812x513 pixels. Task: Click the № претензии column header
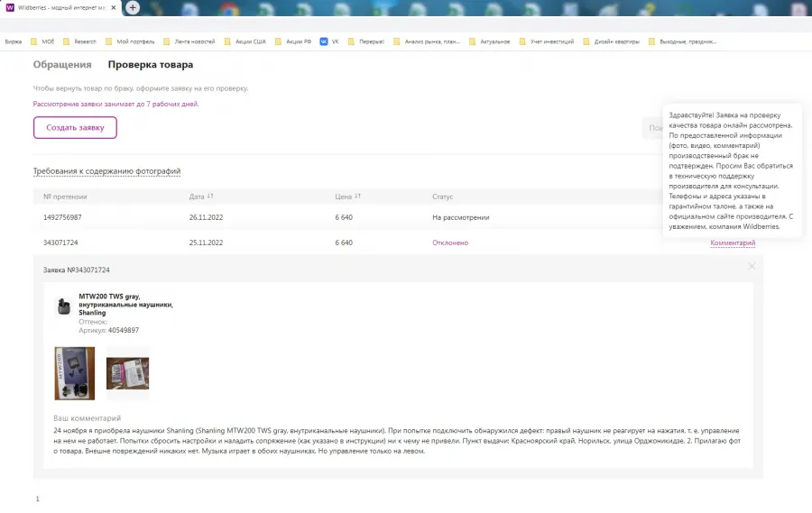coord(65,197)
